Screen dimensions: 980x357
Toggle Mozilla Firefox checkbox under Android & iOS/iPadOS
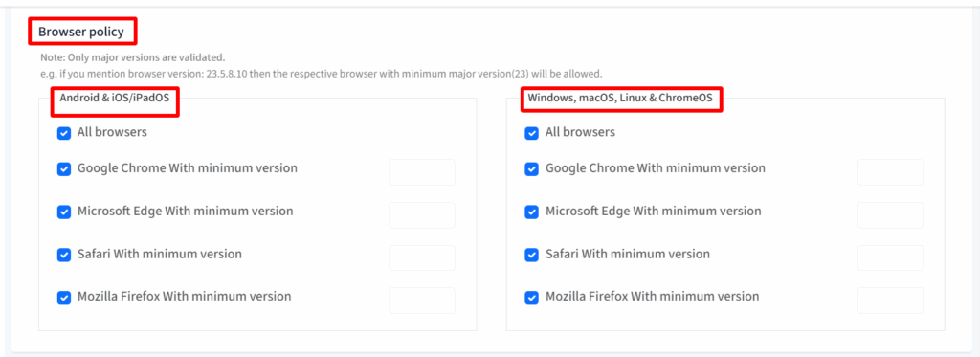(64, 298)
